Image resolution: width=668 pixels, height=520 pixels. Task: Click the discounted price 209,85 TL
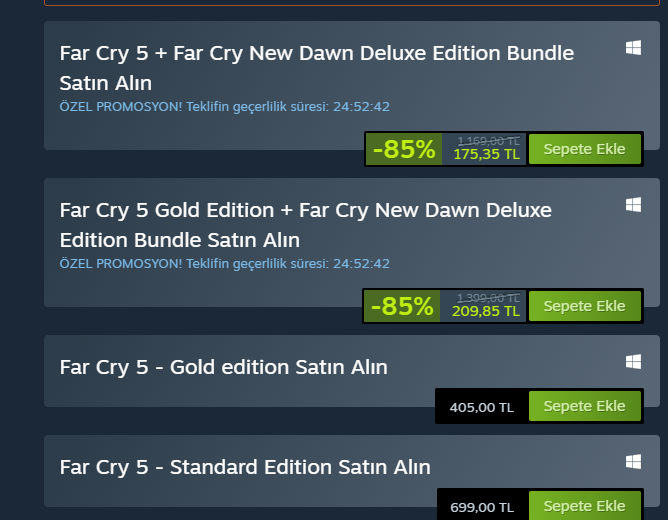[x=486, y=311]
